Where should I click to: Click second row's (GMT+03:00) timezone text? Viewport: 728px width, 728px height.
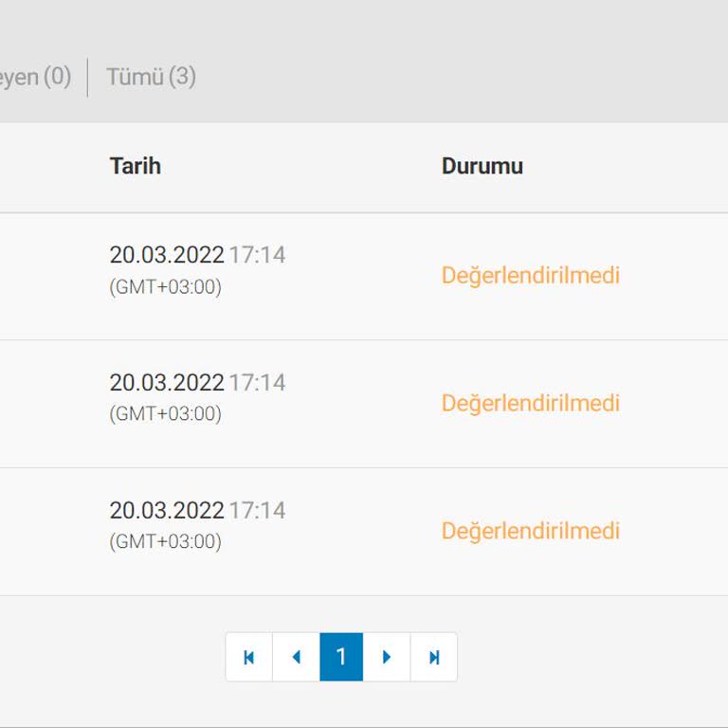(166, 414)
